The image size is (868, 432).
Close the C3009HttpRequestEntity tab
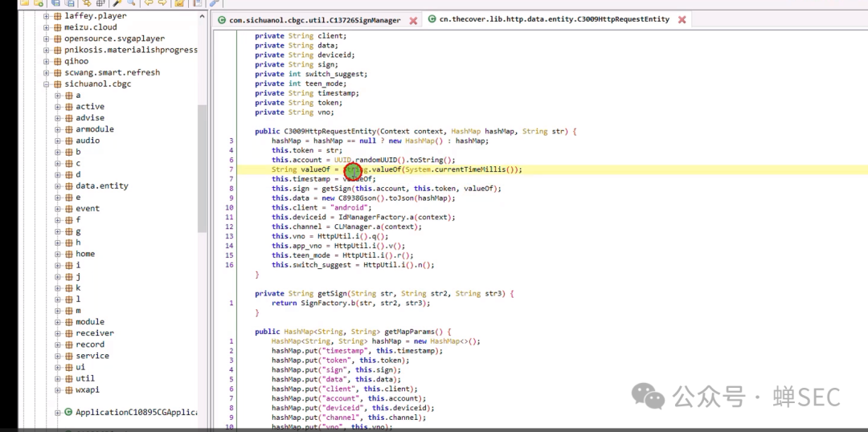[x=682, y=19]
